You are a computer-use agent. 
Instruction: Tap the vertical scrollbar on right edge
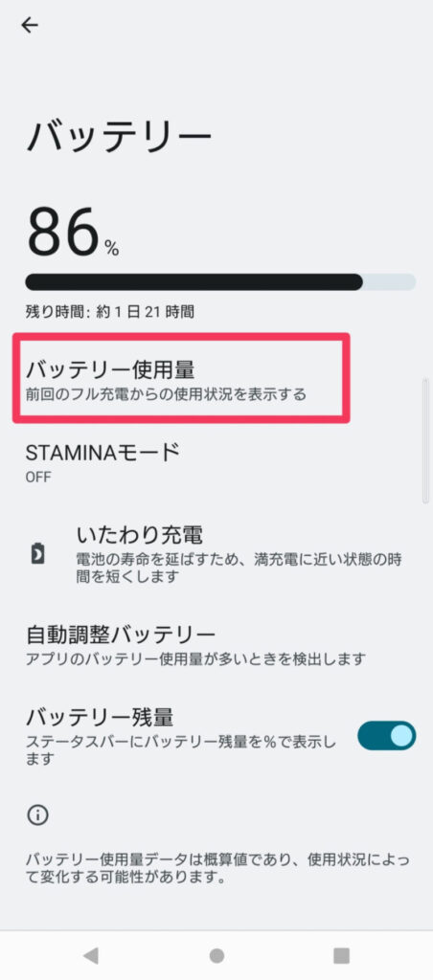click(x=425, y=439)
